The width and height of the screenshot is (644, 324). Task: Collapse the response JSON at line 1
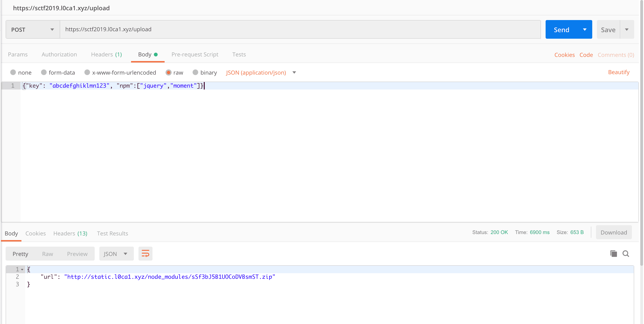tap(22, 269)
